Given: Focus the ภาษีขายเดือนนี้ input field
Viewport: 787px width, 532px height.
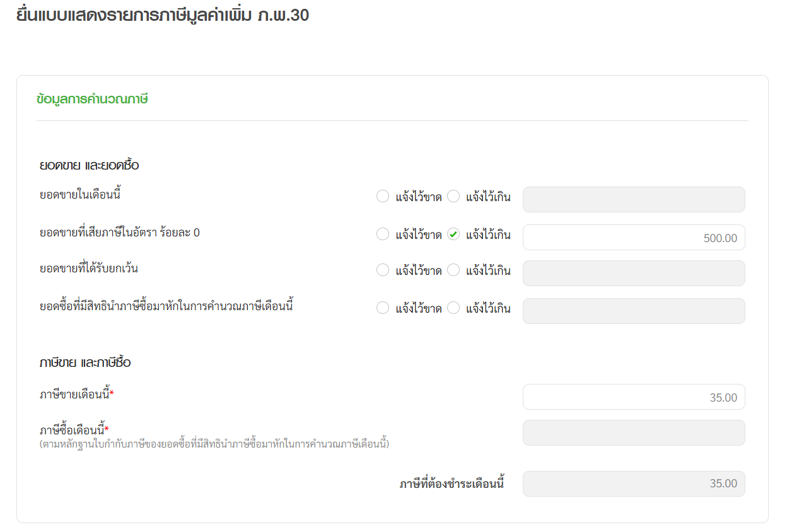Looking at the screenshot, I should pos(633,397).
